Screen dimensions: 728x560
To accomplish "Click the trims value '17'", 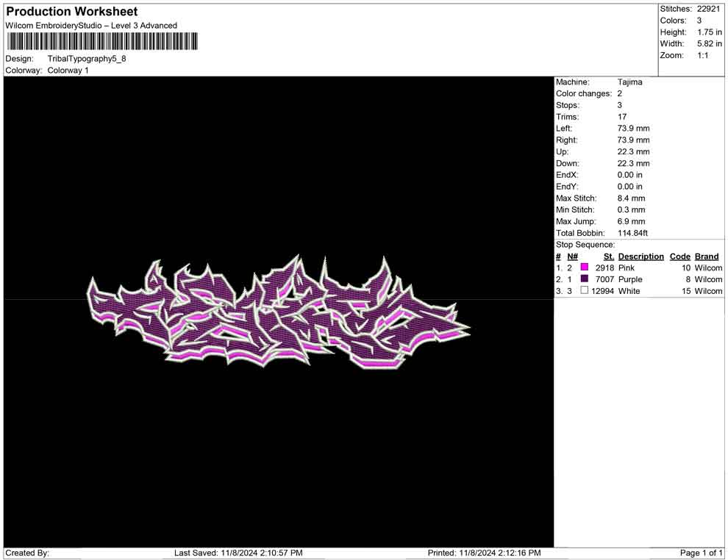I will (622, 117).
